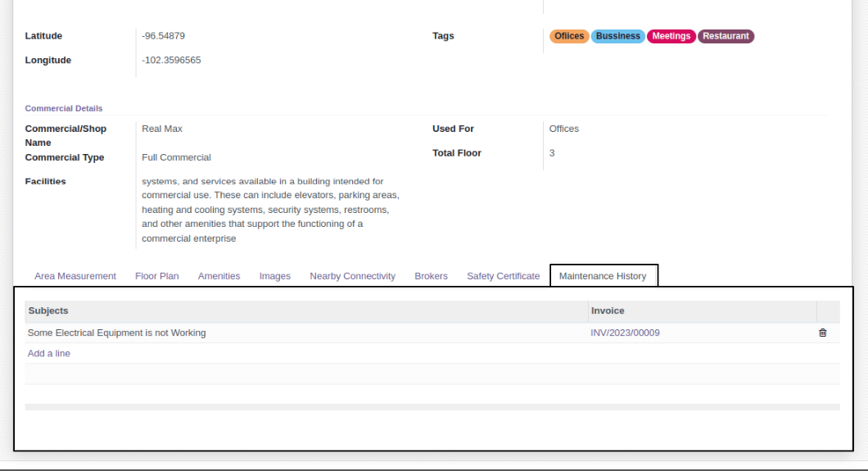View the Safety Certificate tab
The height and width of the screenshot is (471, 868).
[503, 276]
